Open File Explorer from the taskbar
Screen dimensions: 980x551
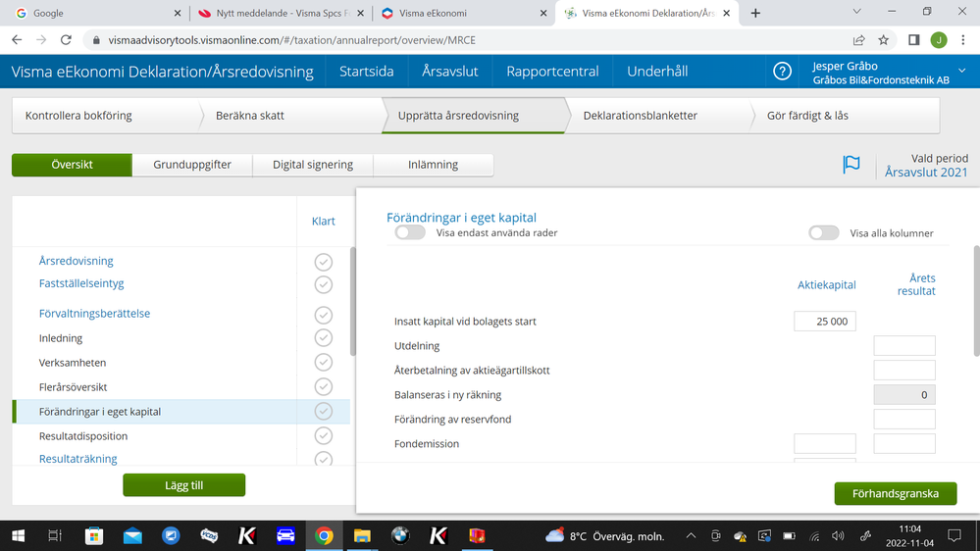tap(362, 536)
